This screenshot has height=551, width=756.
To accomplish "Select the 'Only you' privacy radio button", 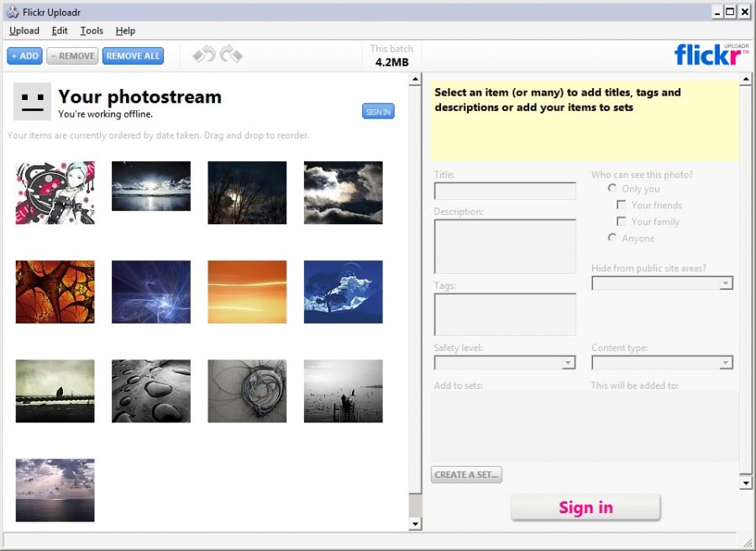I will tap(612, 188).
